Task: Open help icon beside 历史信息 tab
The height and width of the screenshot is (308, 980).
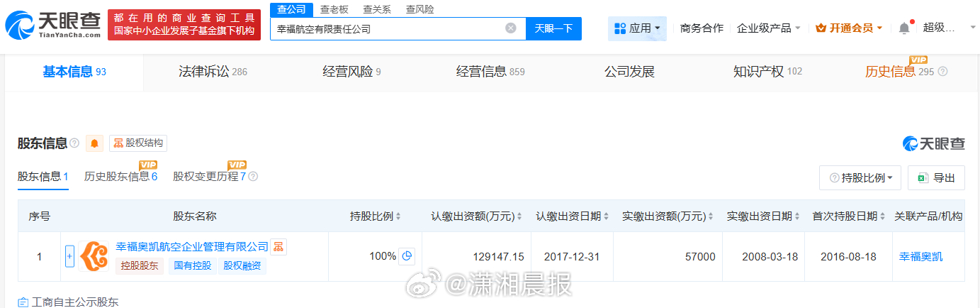Action: point(942,72)
